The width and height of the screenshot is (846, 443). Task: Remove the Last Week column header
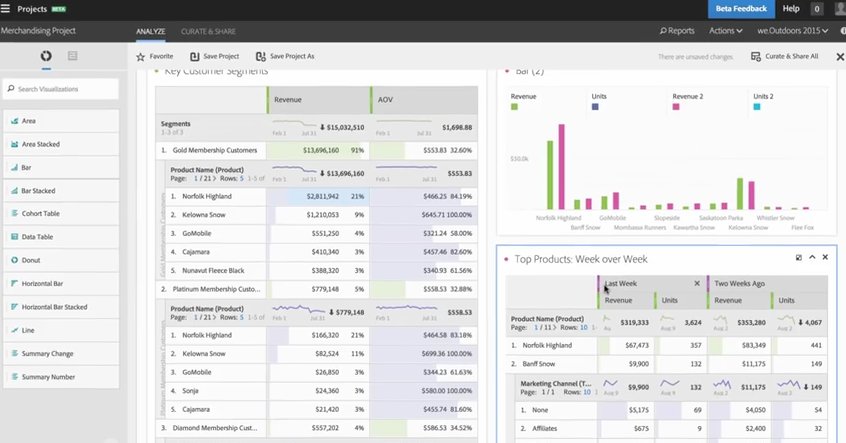697,283
